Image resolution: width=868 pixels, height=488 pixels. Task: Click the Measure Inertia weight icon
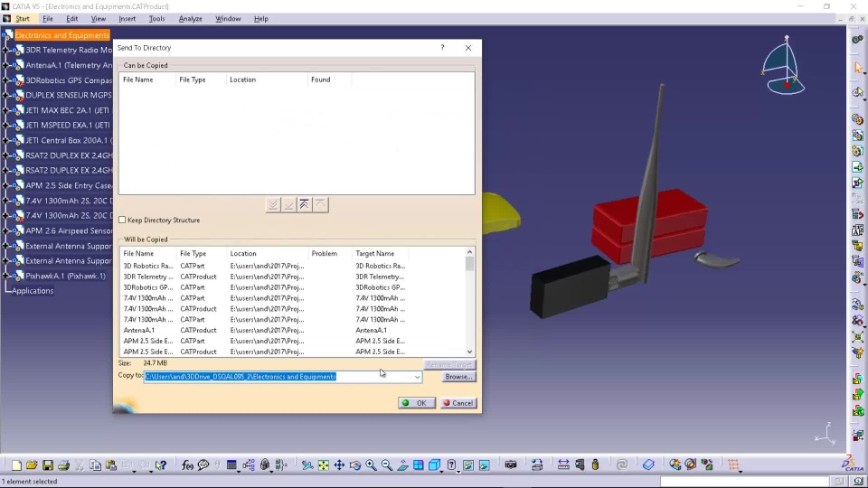click(x=596, y=465)
